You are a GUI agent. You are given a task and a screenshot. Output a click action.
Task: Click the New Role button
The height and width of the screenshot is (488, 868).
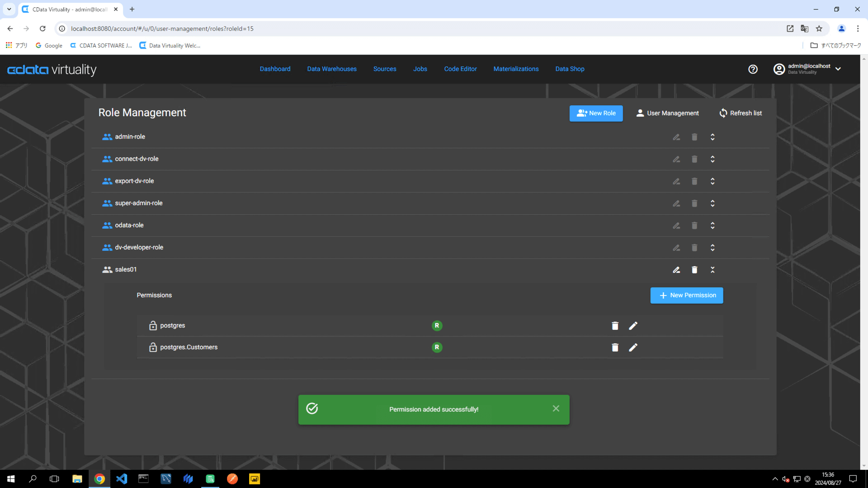[596, 113]
